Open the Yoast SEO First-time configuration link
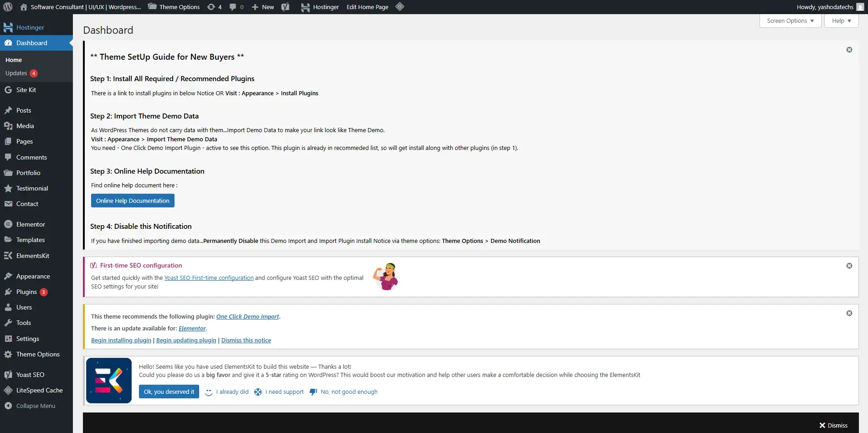Screen dimensions: 868x433 point(209,278)
